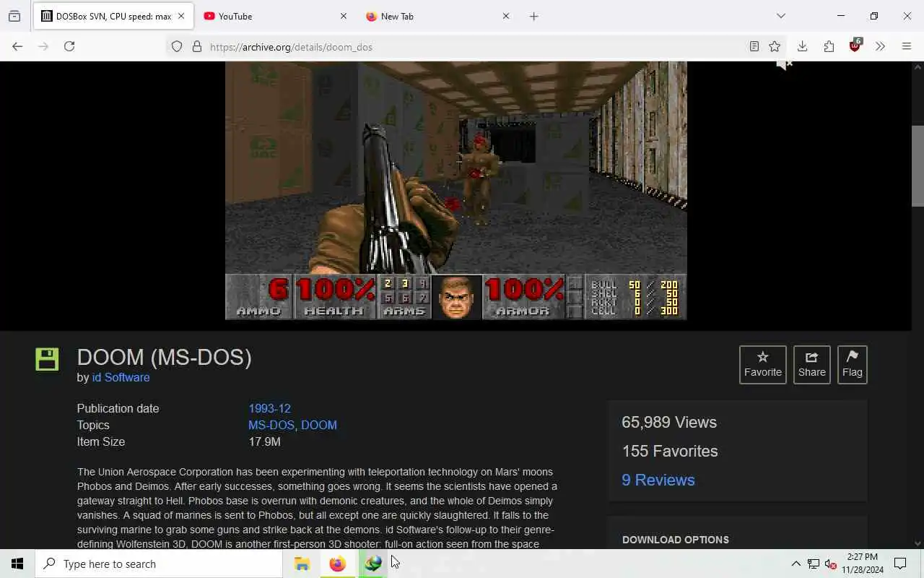
Task: Close the New Tab tab
Action: pos(506,16)
